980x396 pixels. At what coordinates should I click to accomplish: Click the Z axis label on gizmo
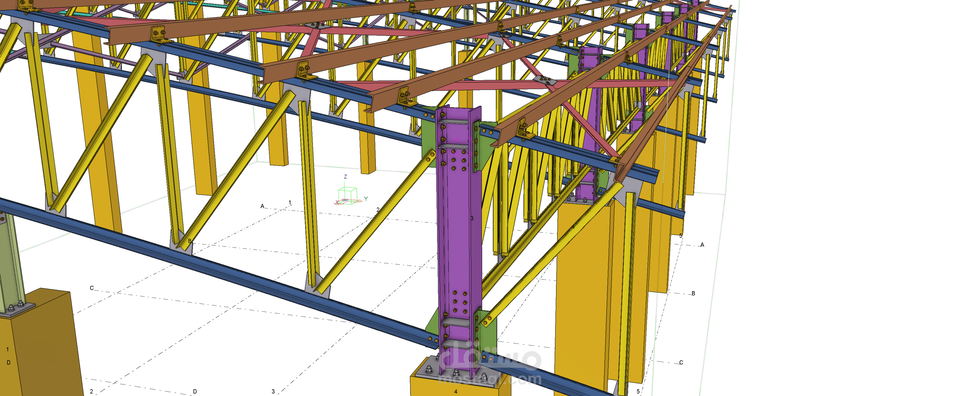(x=345, y=177)
